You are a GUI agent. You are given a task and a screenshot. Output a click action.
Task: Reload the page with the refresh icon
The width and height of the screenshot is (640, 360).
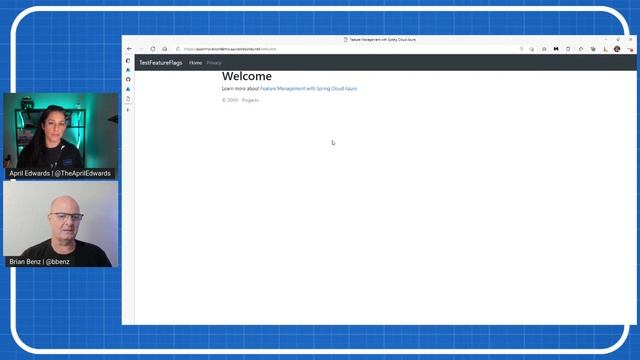tap(153, 49)
